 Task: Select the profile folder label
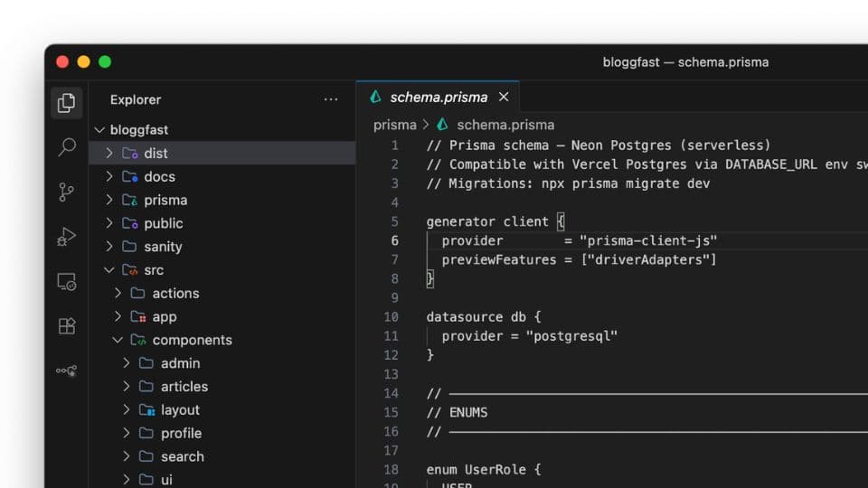pos(181,433)
